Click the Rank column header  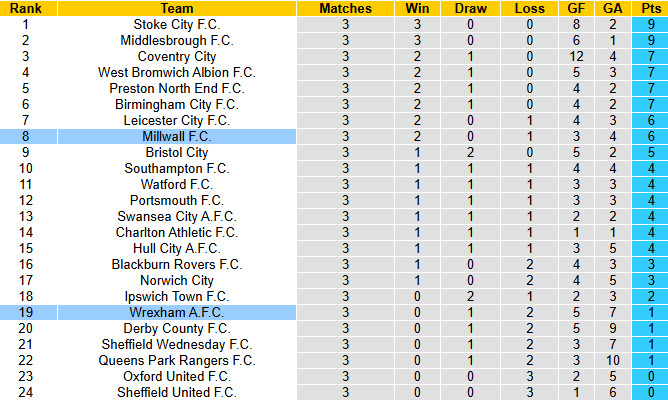pyautogui.click(x=26, y=8)
